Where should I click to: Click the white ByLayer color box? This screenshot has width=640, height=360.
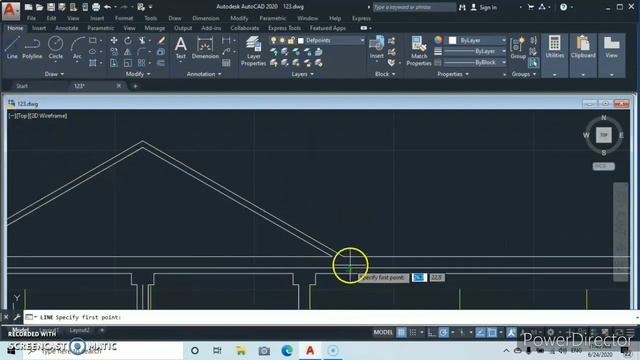452,40
